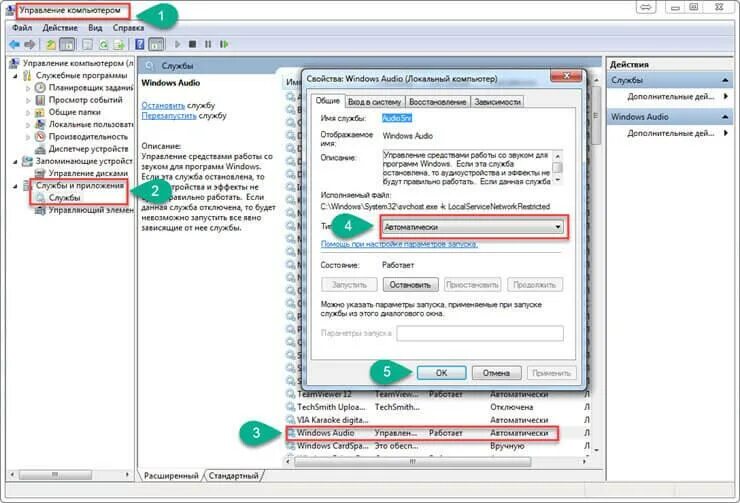Click the Pause service toolbar icon
This screenshot has height=503, width=740.
pyautogui.click(x=208, y=44)
